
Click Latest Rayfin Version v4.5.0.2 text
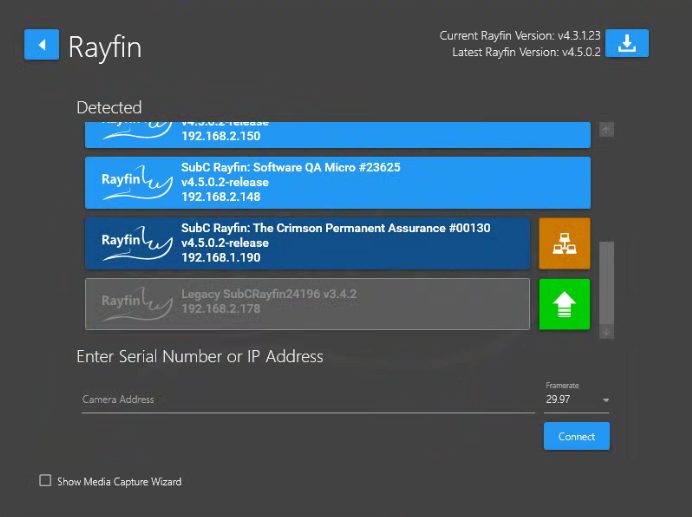click(526, 52)
